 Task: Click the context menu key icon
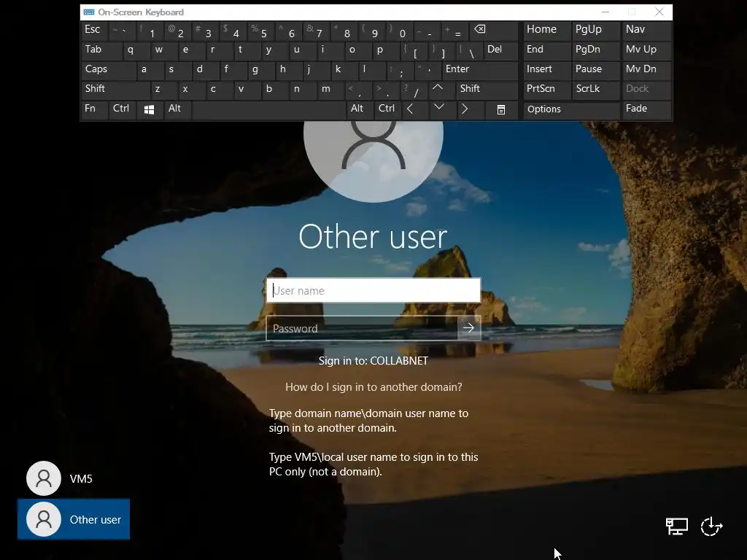point(500,109)
